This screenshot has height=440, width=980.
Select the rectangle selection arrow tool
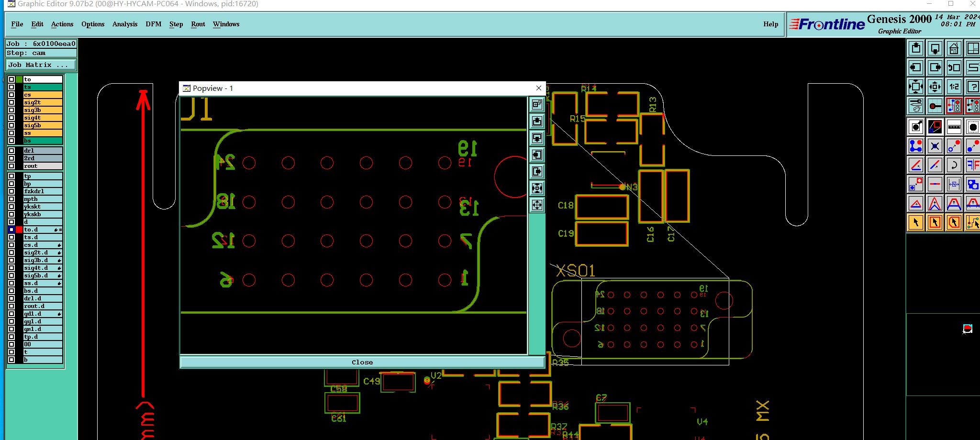pyautogui.click(x=935, y=222)
